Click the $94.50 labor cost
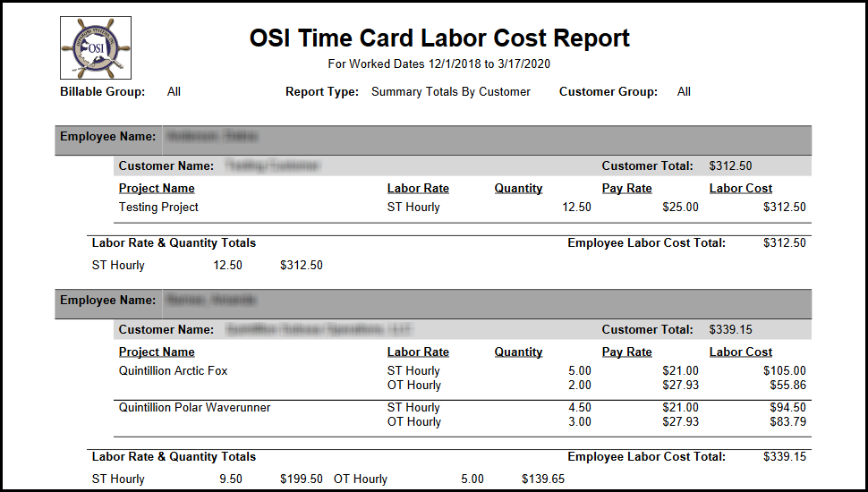 (787, 407)
